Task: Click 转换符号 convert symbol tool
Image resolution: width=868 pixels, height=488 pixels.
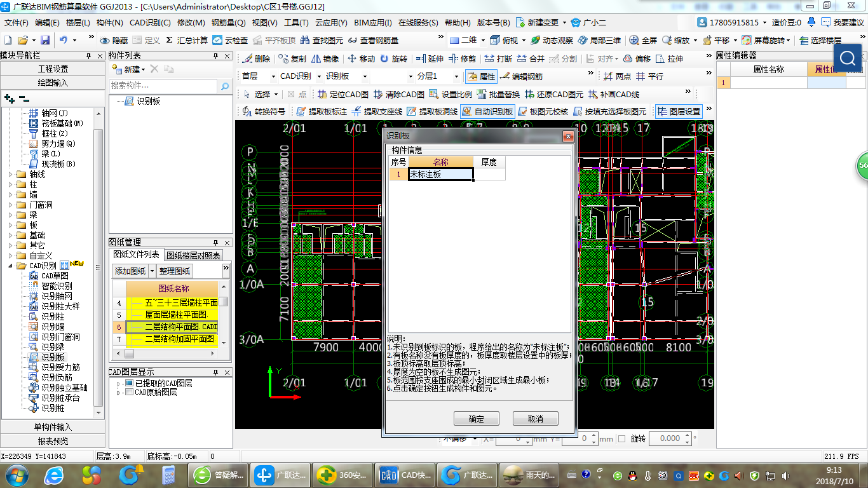Action: (264, 111)
